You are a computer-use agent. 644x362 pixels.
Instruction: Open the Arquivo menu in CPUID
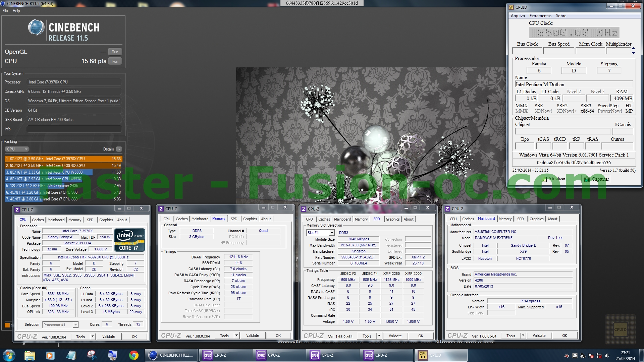tap(518, 16)
